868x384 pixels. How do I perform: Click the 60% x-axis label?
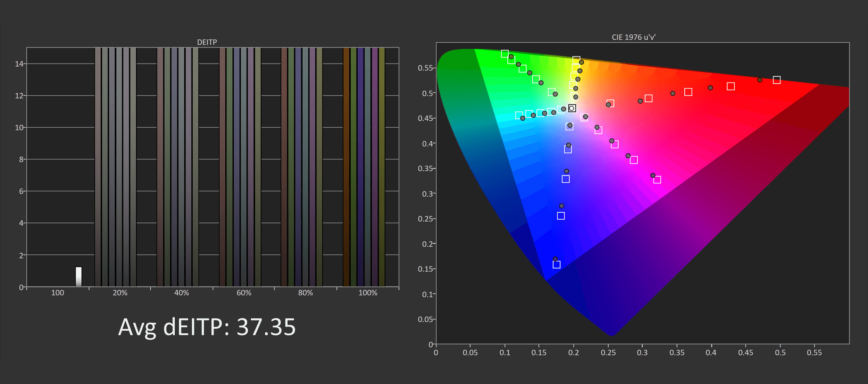[x=244, y=293]
